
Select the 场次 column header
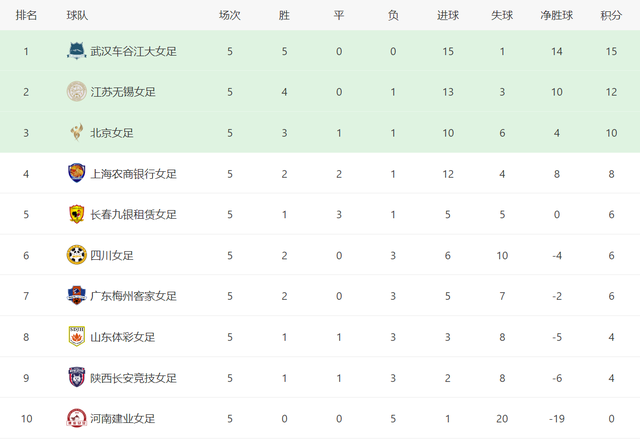(230, 16)
